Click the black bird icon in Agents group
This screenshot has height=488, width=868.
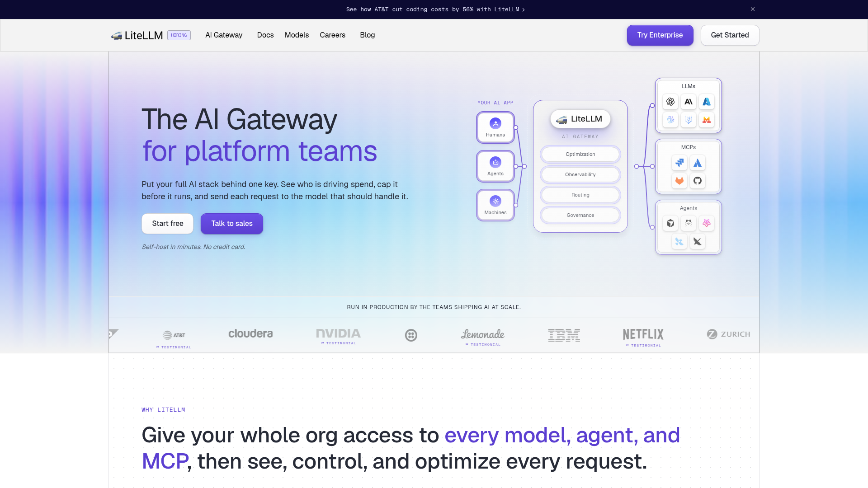698,242
